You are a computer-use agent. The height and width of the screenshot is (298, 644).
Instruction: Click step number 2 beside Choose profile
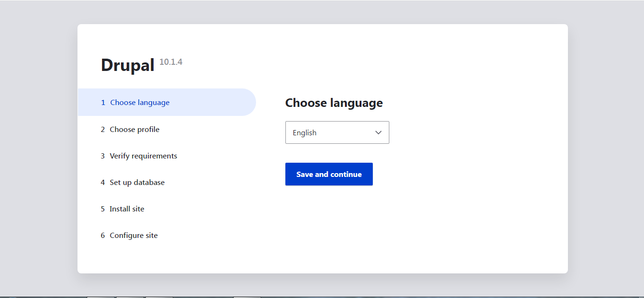(103, 129)
